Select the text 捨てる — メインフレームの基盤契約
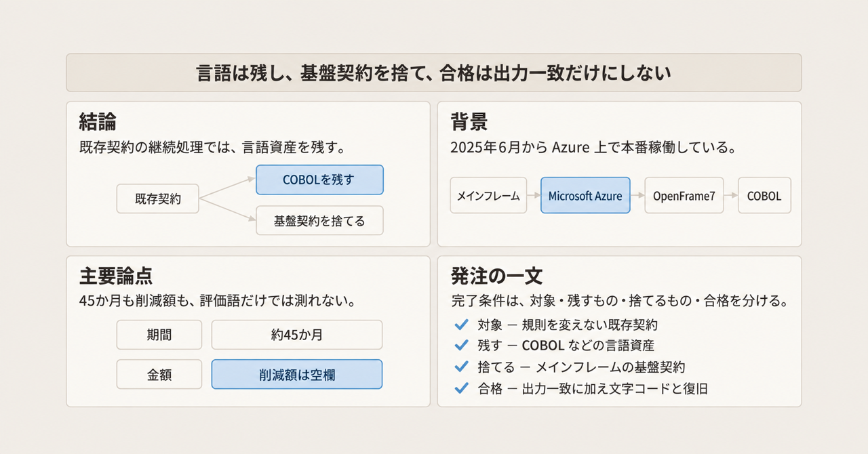The width and height of the screenshot is (868, 454). (x=581, y=367)
